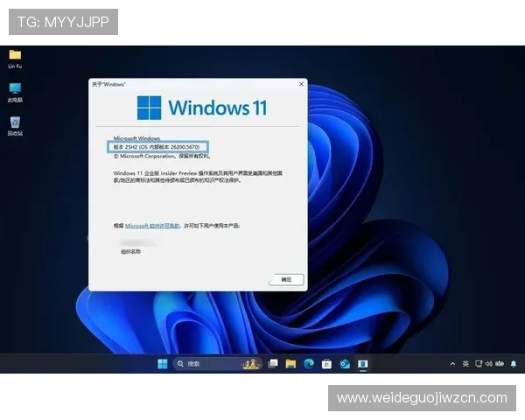The width and height of the screenshot is (525, 420).
Task: Click the OK button in About Windows
Action: tap(286, 280)
